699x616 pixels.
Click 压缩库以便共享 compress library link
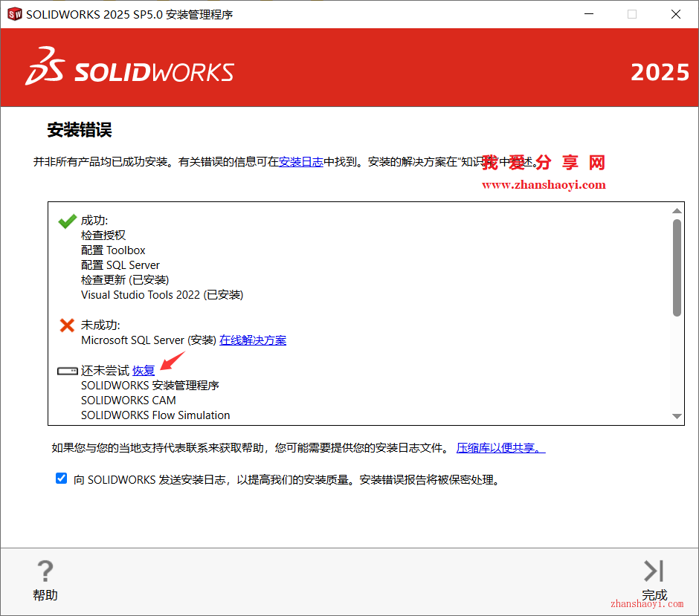tap(500, 447)
